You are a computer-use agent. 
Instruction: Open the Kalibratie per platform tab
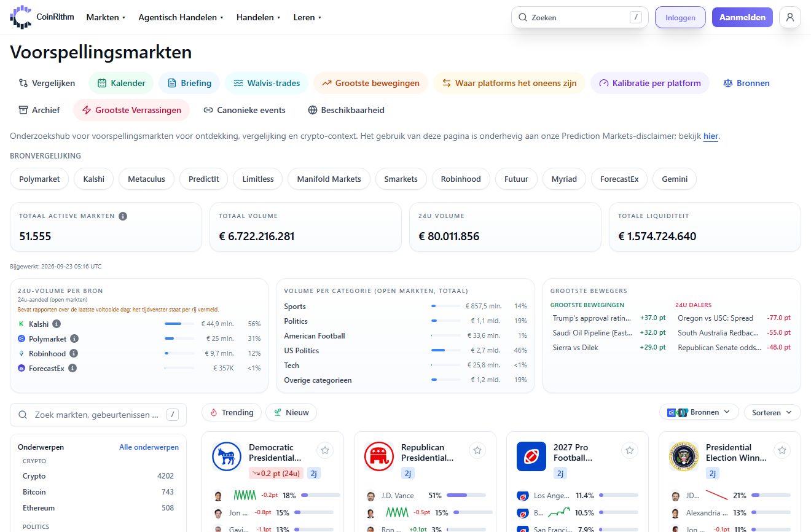coord(650,83)
